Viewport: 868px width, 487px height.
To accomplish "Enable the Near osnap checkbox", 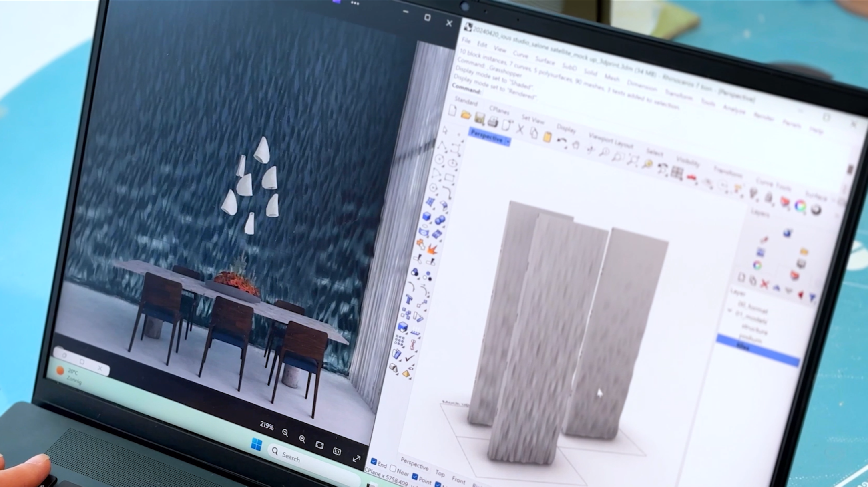I will [393, 469].
